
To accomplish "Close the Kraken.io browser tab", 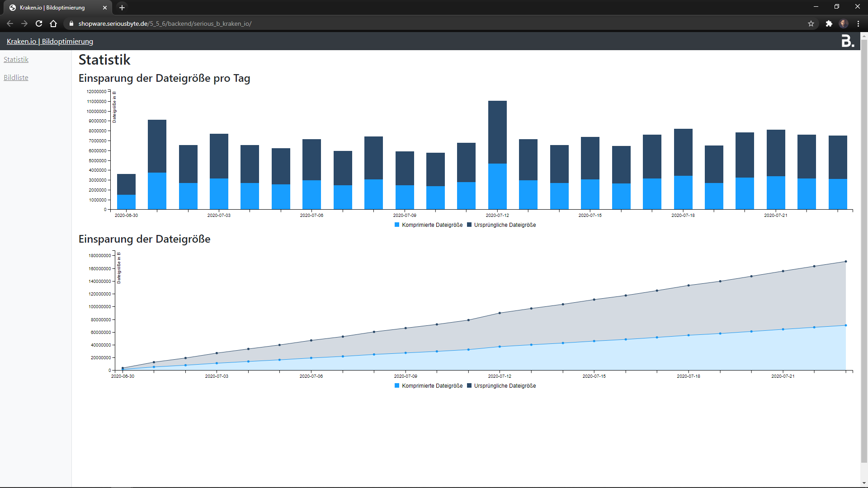I will [105, 8].
